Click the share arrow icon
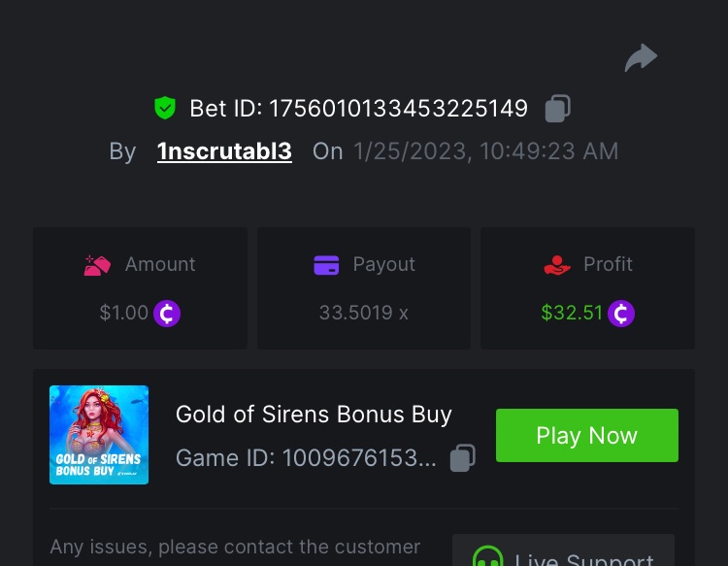 [641, 59]
